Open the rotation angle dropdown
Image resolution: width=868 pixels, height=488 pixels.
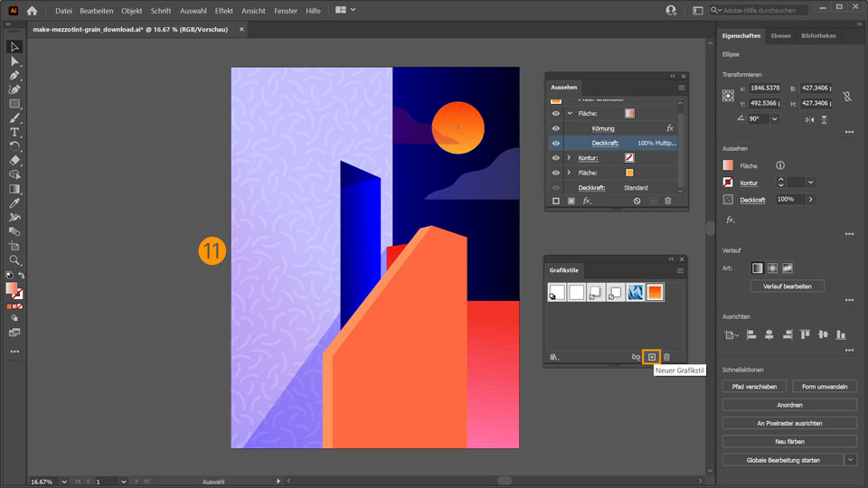pyautogui.click(x=775, y=118)
